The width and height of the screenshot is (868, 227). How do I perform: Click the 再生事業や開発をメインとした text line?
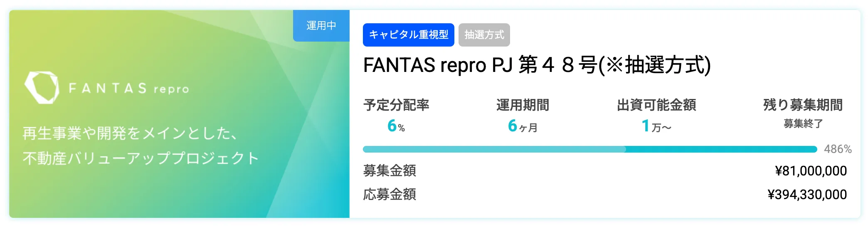[x=130, y=133]
